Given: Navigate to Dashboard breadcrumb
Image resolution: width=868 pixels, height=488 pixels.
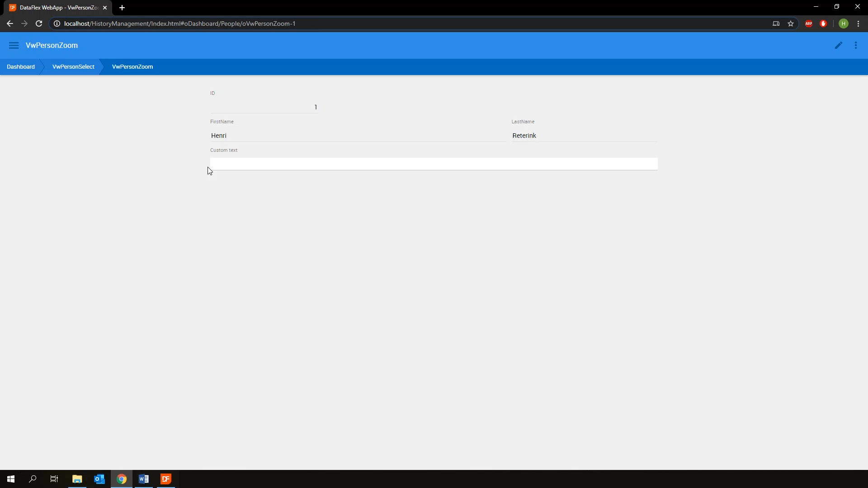Looking at the screenshot, I should coord(21,67).
